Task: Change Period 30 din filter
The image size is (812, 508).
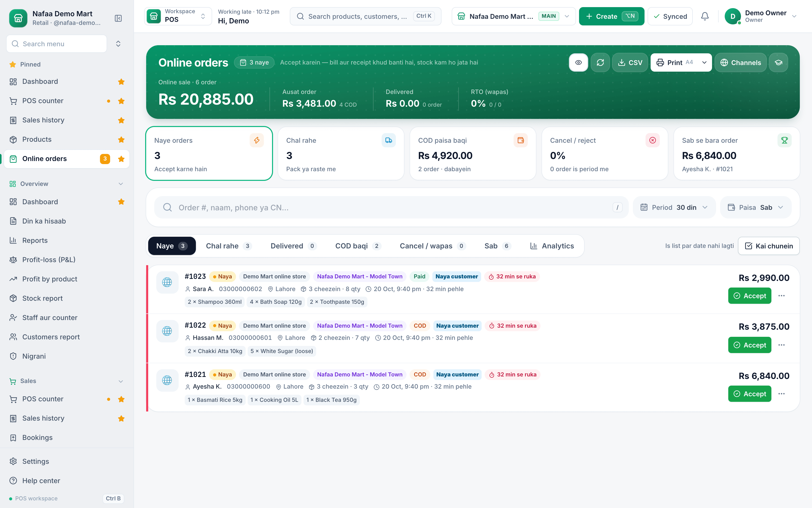Action: (x=674, y=207)
